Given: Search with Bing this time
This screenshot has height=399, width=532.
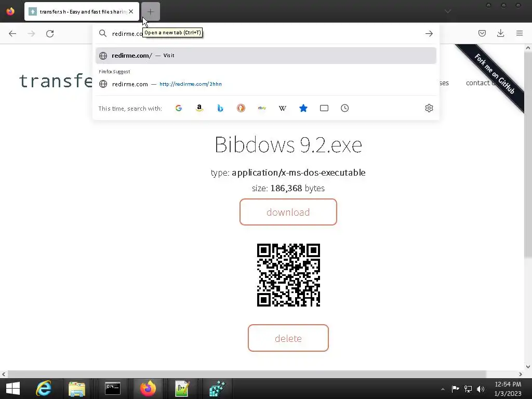Looking at the screenshot, I should 220,108.
